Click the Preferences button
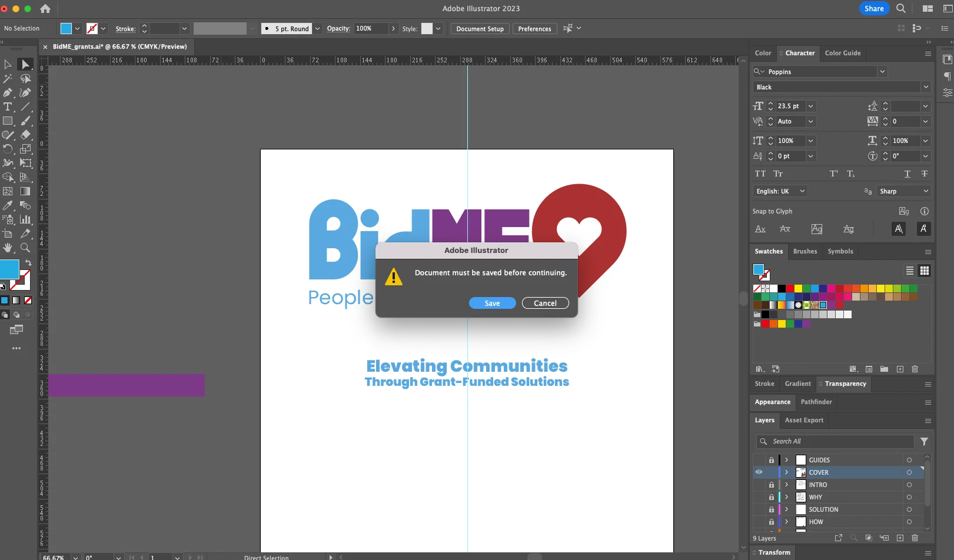Viewport: 954px width, 560px height. 534,29
